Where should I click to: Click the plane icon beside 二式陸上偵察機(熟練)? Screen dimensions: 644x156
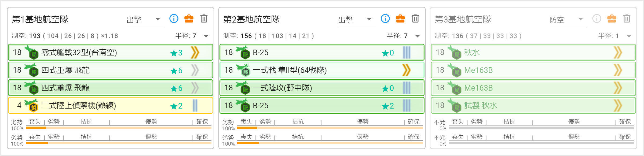31,105
